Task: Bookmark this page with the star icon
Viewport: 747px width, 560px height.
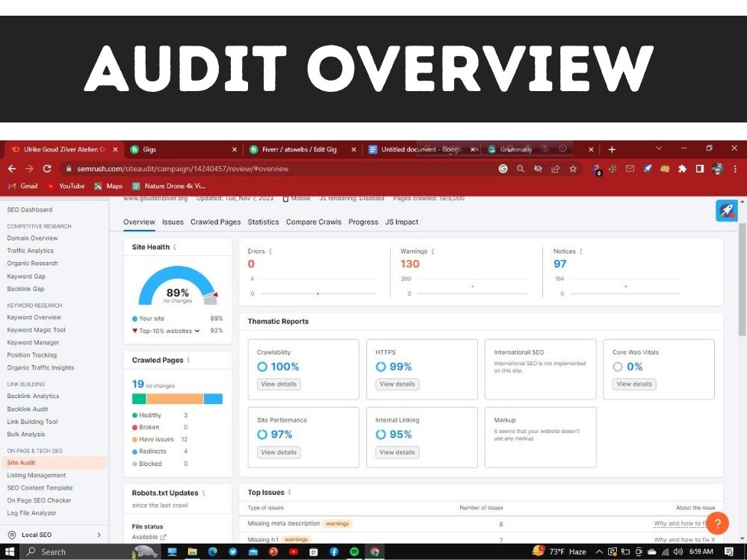Action: [573, 169]
